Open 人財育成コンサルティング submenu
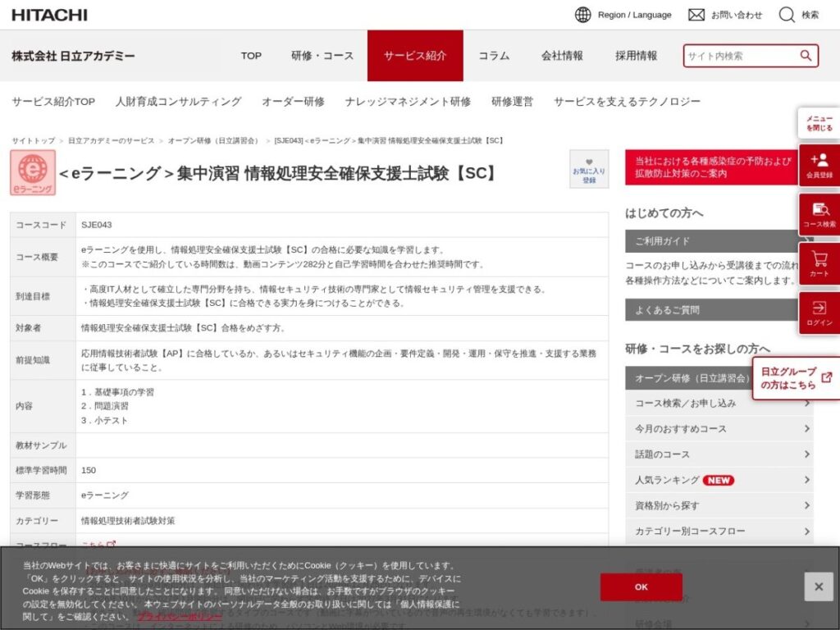This screenshot has width=840, height=630. 178,102
